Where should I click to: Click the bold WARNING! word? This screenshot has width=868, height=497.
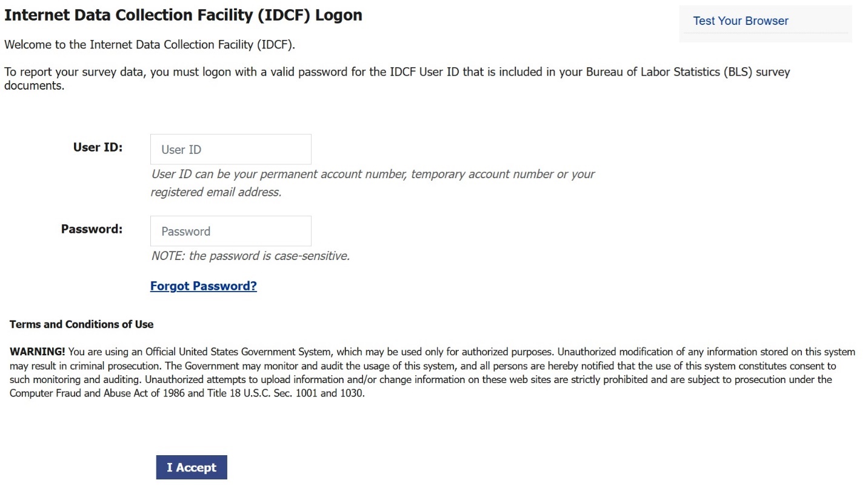[37, 352]
